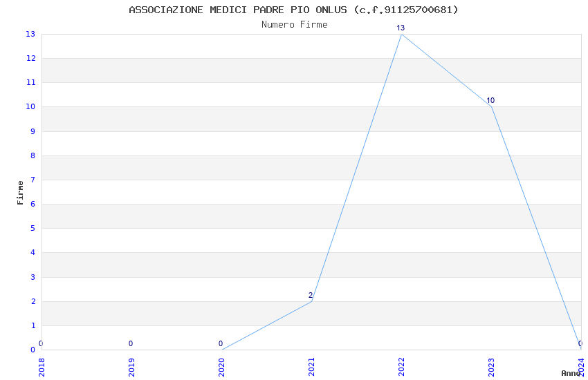Click the y-axis tick value 13
Image resolution: width=588 pixels, height=380 pixels.
point(30,34)
